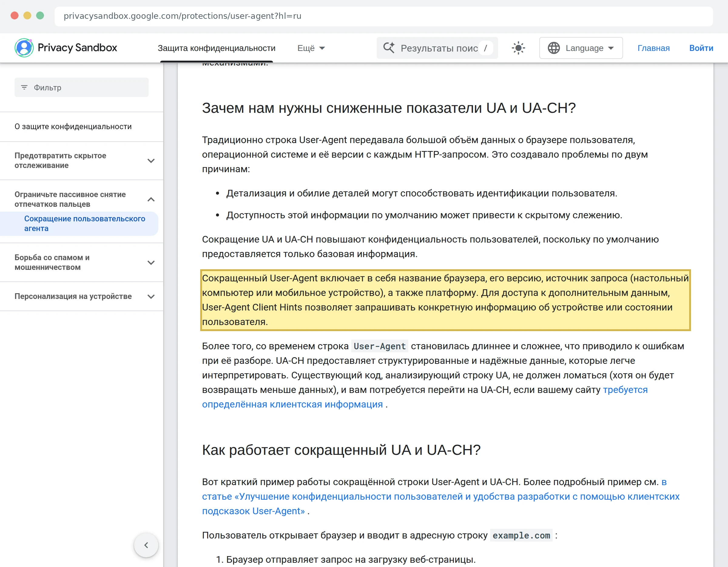Click the search sparkle icon
The height and width of the screenshot is (567, 728).
pos(389,48)
